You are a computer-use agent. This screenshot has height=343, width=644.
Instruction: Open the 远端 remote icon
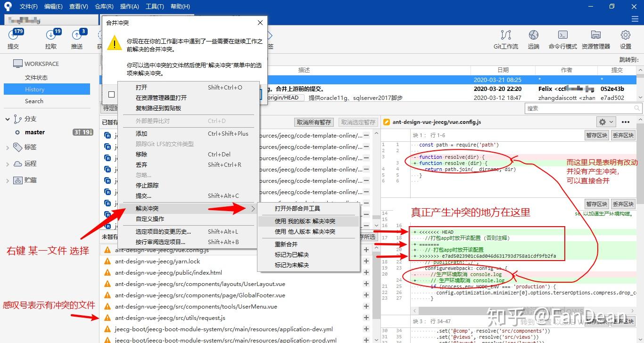point(534,35)
